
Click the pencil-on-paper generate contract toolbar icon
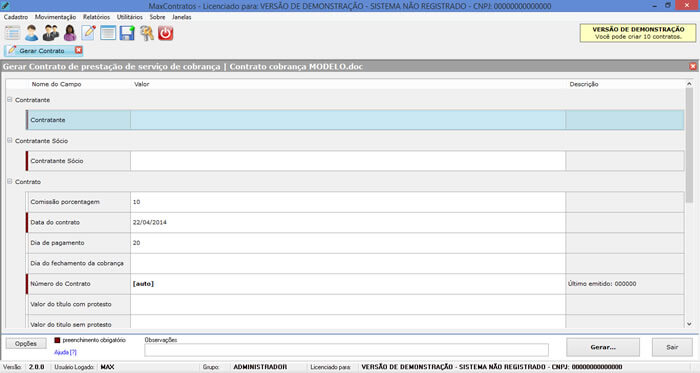tap(88, 33)
